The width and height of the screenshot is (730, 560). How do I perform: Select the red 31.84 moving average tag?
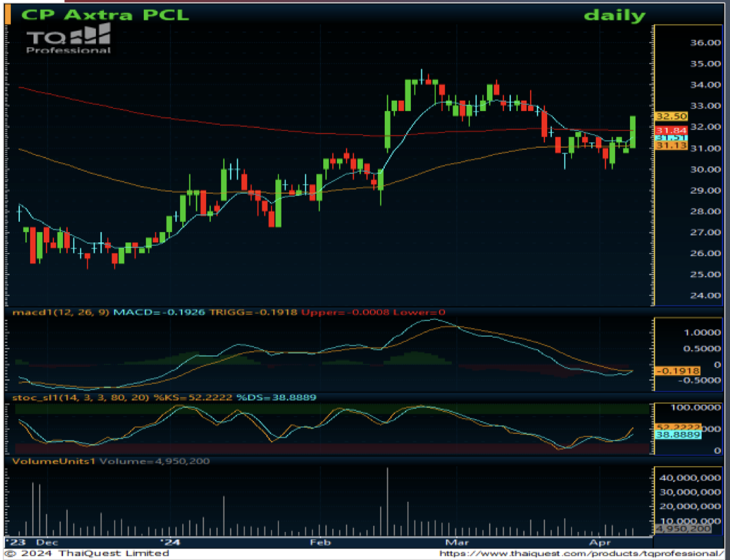(x=671, y=130)
